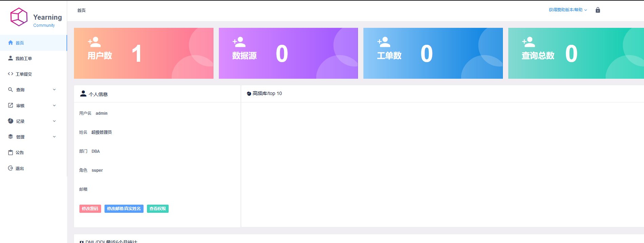The width and height of the screenshot is (644, 243).
Task: Click the Yearning cube logo
Action: point(19,17)
